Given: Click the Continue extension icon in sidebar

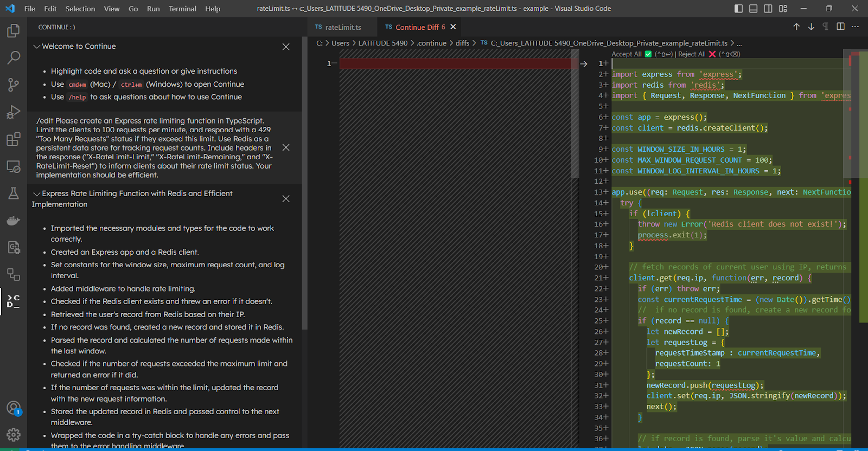Looking at the screenshot, I should 14,301.
